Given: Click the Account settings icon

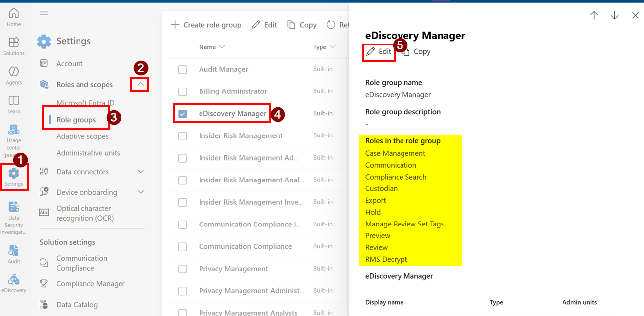Looking at the screenshot, I should [x=44, y=63].
